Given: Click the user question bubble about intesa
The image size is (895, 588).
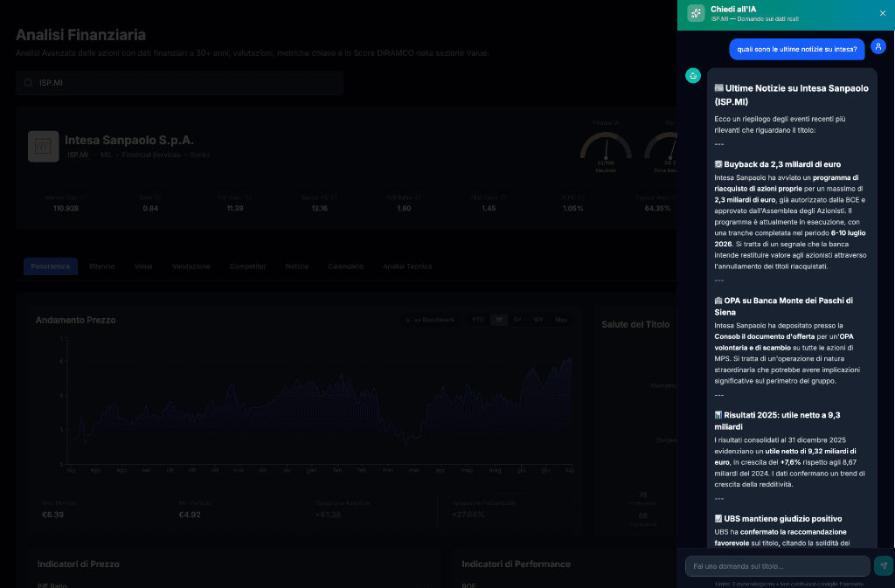Looking at the screenshot, I should click(797, 49).
